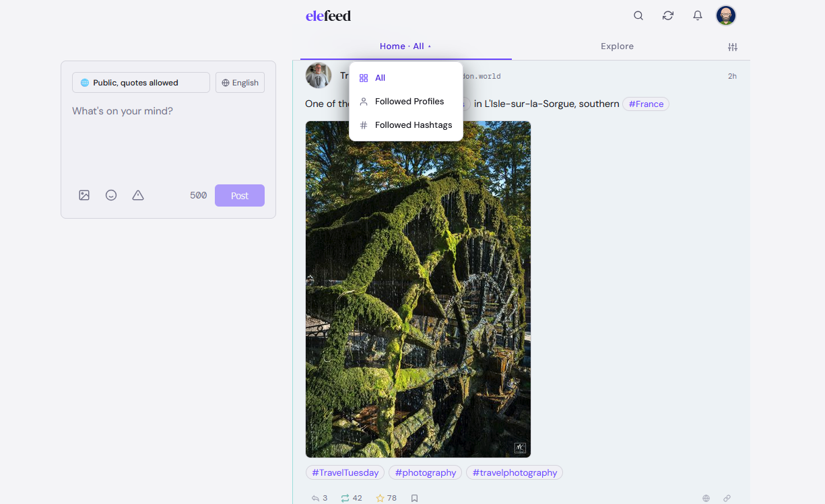This screenshot has height=504, width=825.
Task: Favorite the post with the star
Action: [381, 498]
